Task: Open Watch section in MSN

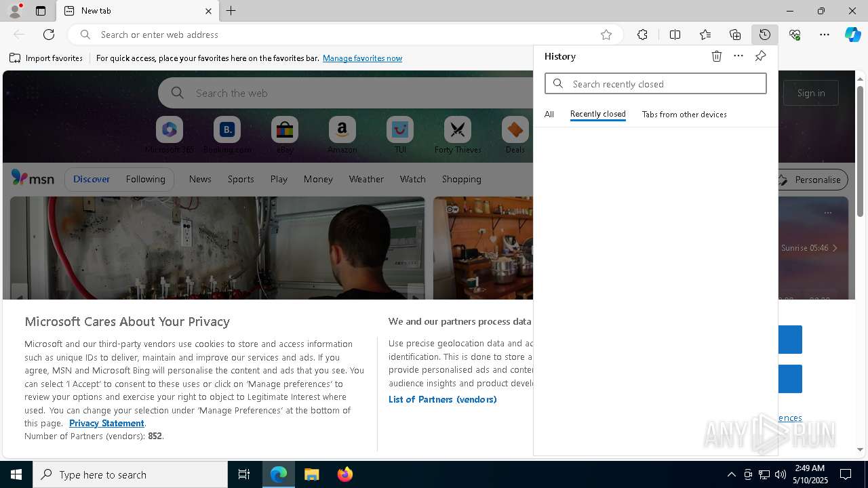Action: click(413, 179)
